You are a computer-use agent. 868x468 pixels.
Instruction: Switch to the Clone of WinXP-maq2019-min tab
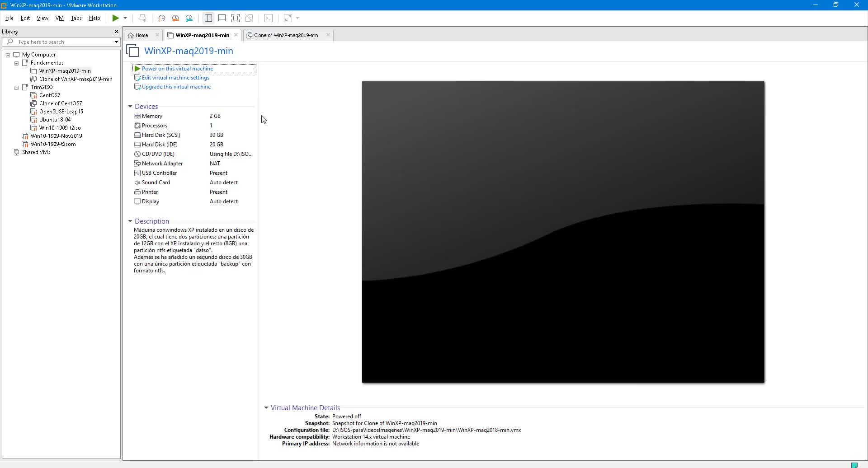point(286,35)
